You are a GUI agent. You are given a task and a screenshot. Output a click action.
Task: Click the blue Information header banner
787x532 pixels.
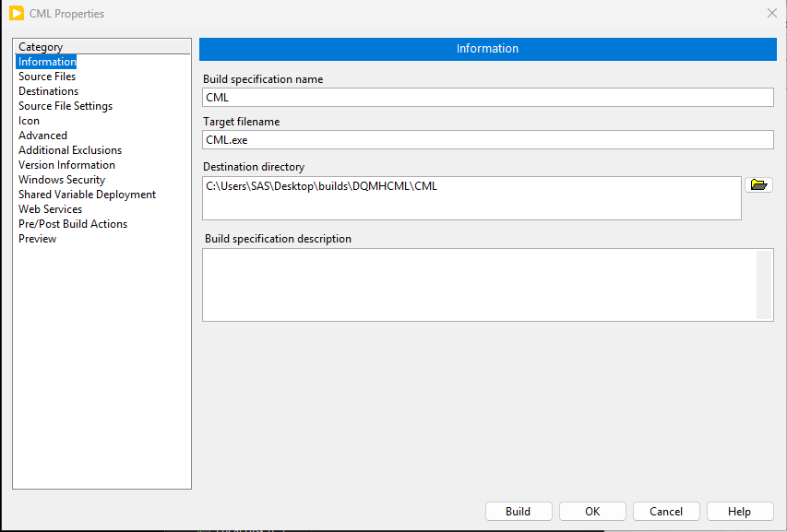click(x=488, y=49)
